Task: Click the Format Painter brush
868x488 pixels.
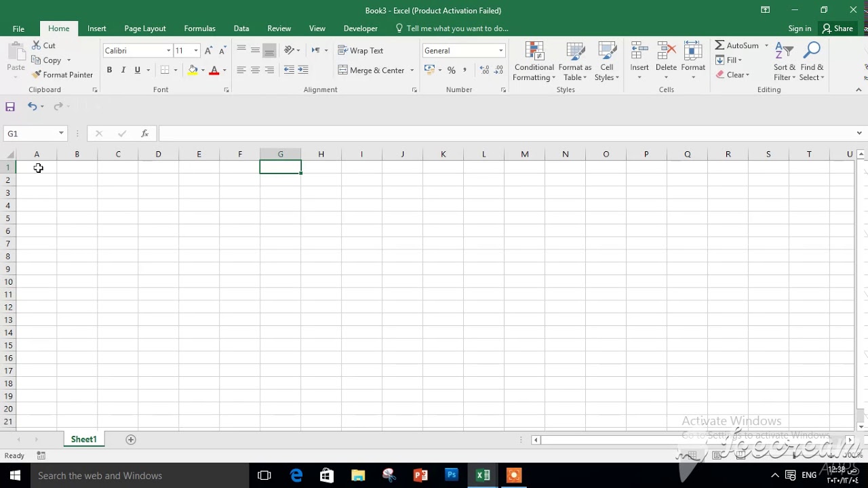Action: [36, 75]
